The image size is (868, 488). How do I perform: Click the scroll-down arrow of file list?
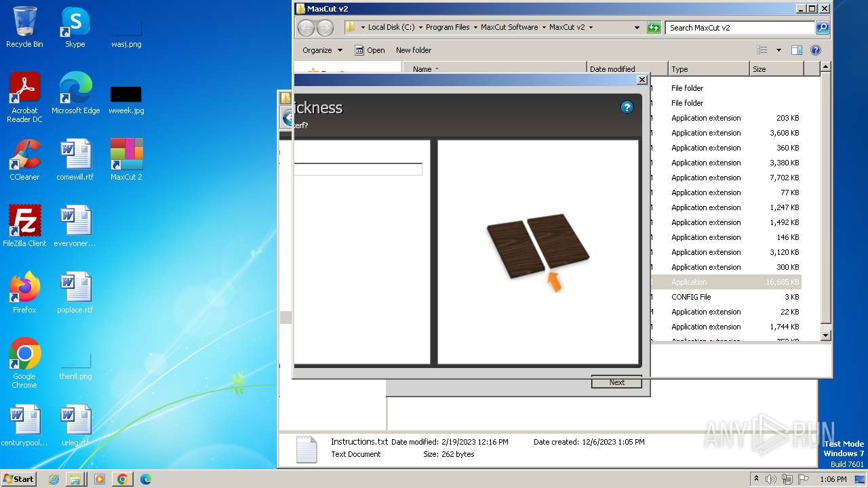pyautogui.click(x=825, y=335)
